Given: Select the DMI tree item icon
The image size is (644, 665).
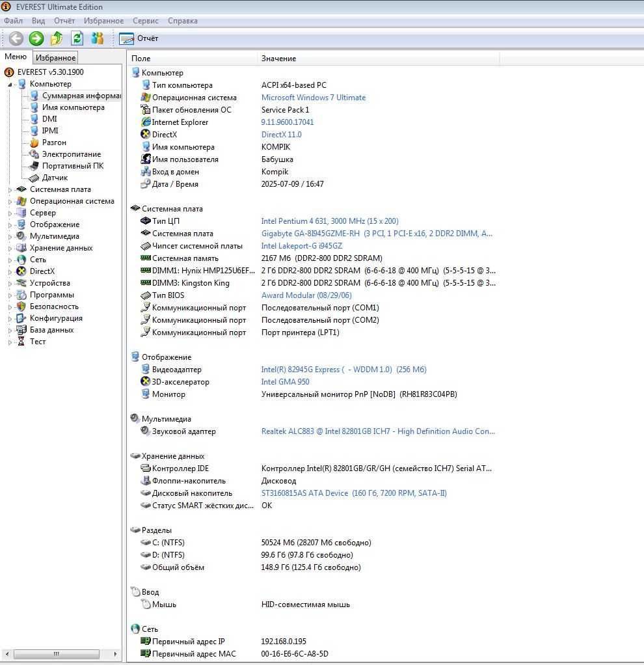Looking at the screenshot, I should (x=34, y=119).
